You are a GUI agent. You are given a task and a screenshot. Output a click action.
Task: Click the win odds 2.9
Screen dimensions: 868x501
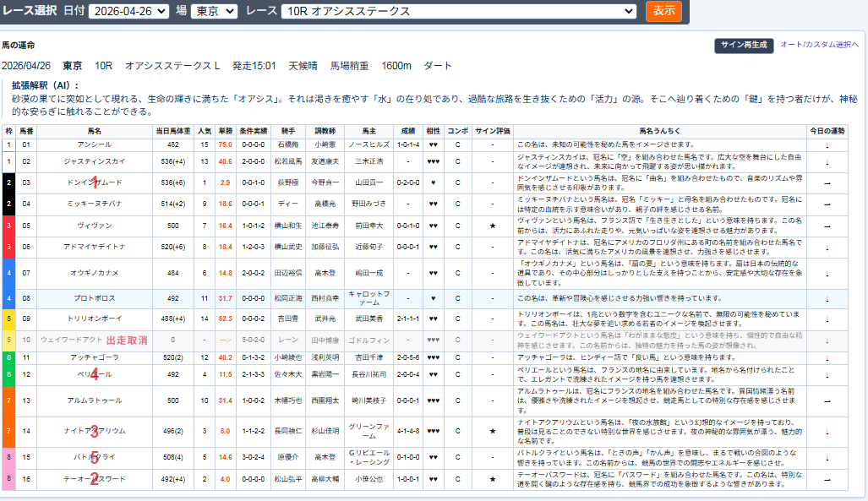pos(226,182)
